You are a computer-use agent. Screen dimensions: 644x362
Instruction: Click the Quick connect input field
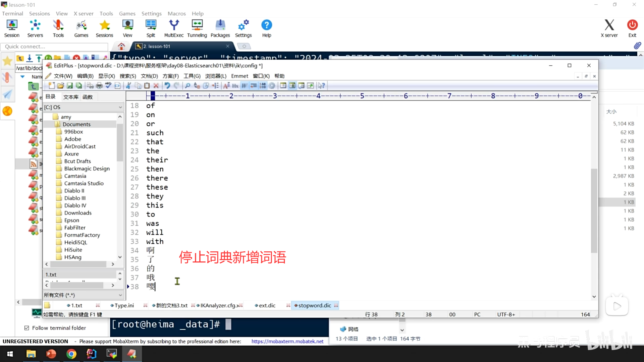(x=54, y=47)
